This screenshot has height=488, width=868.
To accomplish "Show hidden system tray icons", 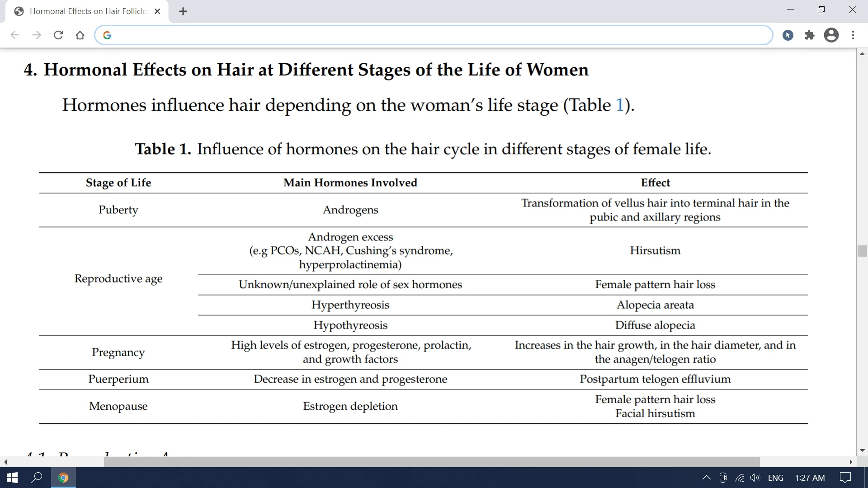I will (706, 478).
